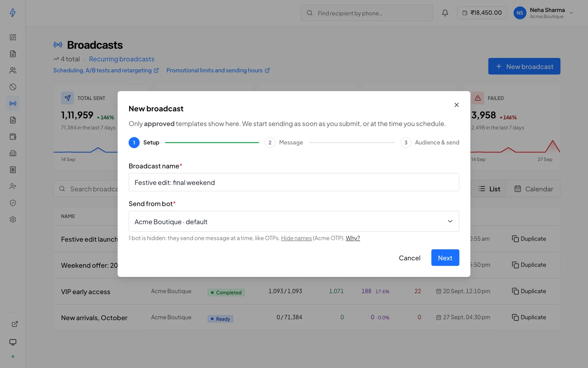Open the billing dollar receipt icon in sidebar
The height and width of the screenshot is (368, 588).
tap(13, 170)
